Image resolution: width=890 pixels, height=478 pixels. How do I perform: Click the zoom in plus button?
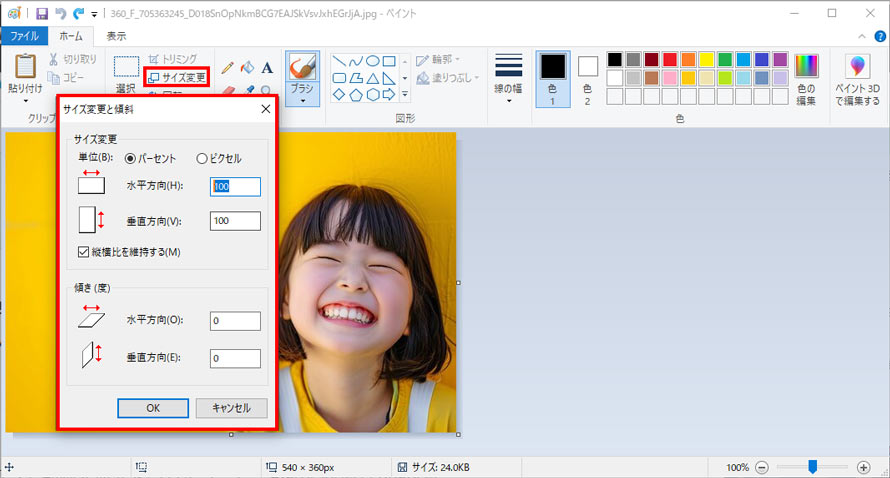pos(863,467)
